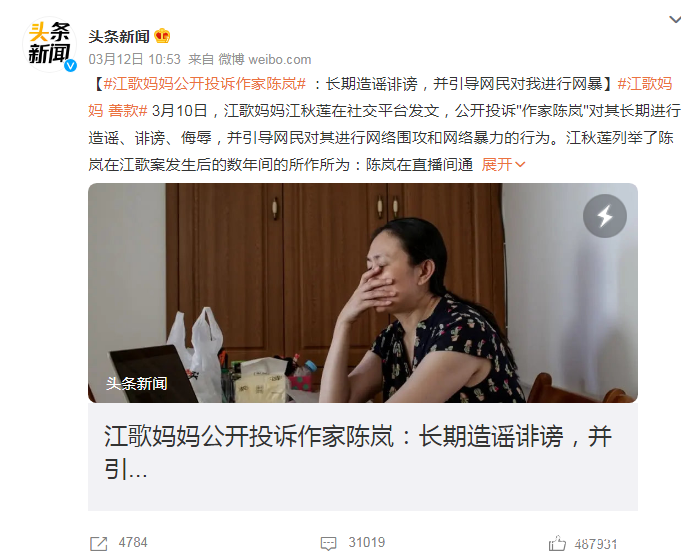The width and height of the screenshot is (681, 560).
Task: Click the 微博 weibo.com source link
Action: [x=264, y=59]
